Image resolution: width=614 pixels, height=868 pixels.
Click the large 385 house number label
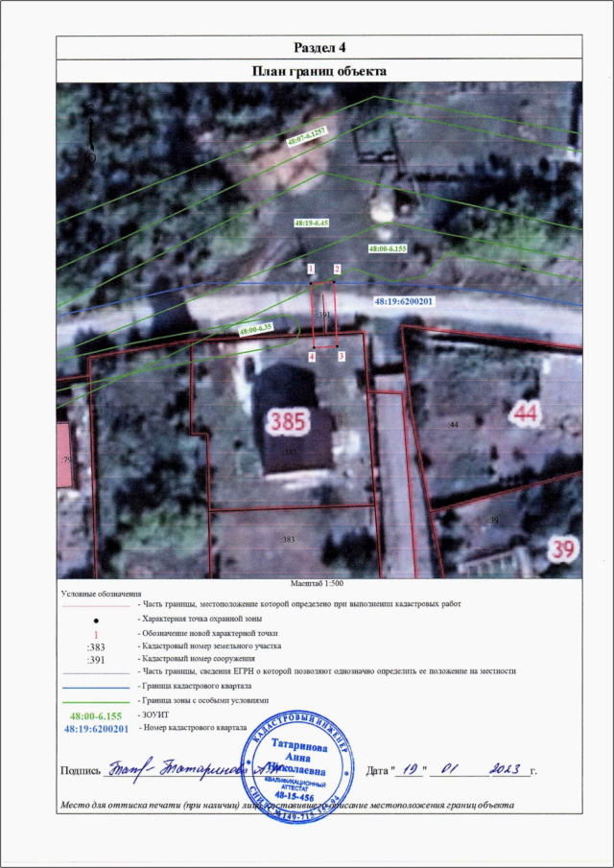pos(289,421)
